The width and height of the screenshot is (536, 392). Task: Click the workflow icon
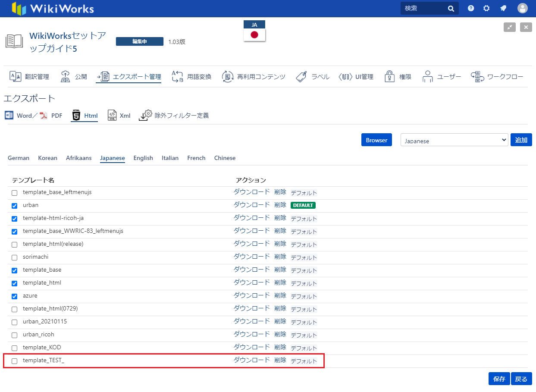[477, 77]
